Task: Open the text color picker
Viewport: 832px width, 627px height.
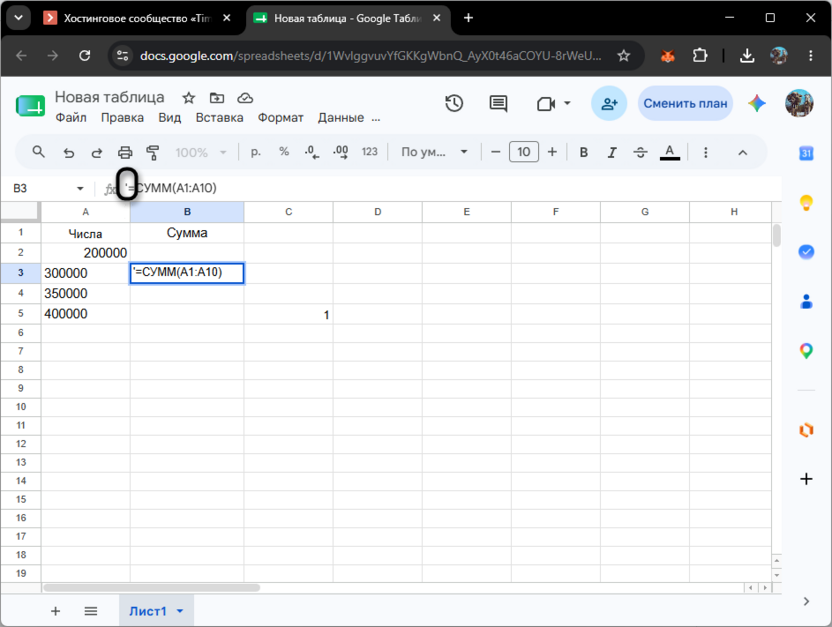Action: 670,153
